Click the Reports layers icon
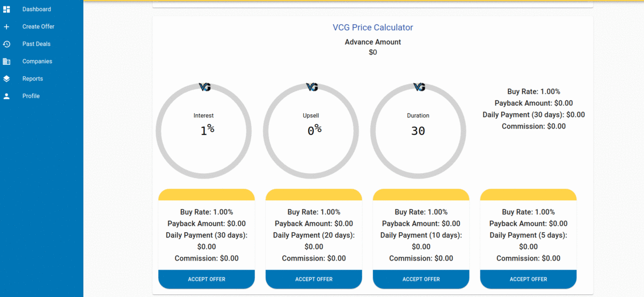The height and width of the screenshot is (297, 644). coord(6,79)
